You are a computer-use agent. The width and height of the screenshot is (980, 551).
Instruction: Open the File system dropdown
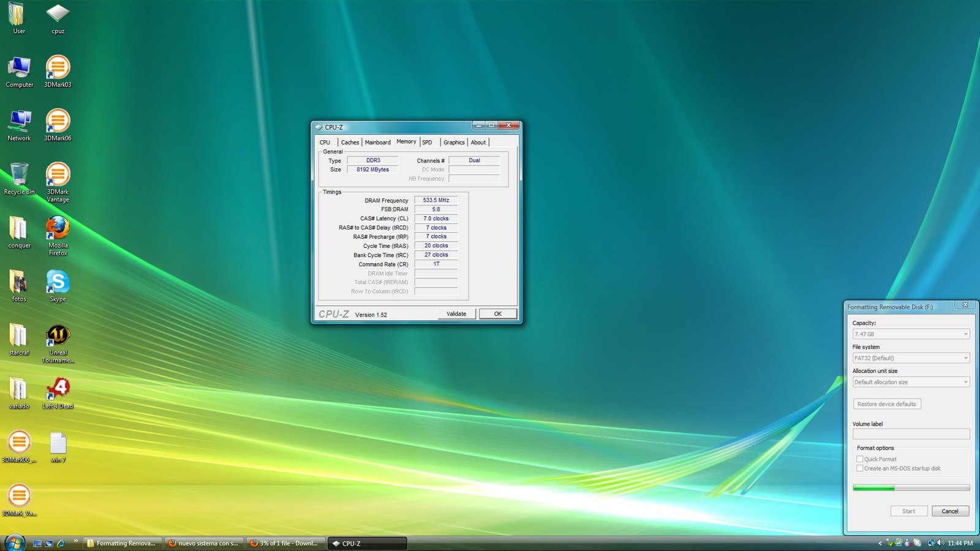(x=911, y=358)
